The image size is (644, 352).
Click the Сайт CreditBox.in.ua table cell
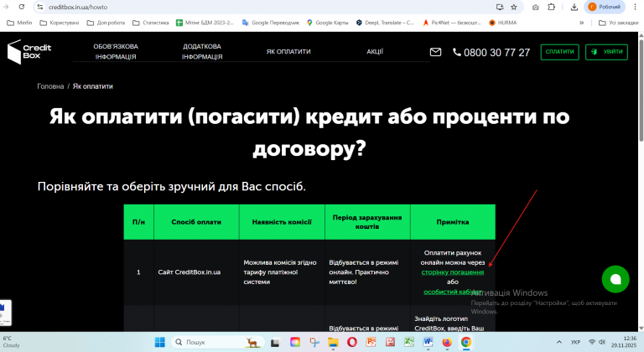(196, 272)
